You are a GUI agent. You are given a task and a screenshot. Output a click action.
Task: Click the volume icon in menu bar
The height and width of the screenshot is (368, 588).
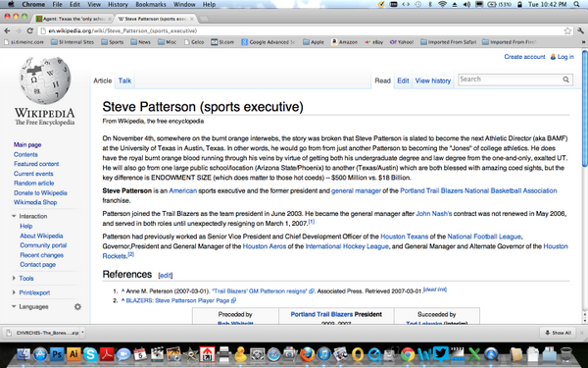coord(466,5)
